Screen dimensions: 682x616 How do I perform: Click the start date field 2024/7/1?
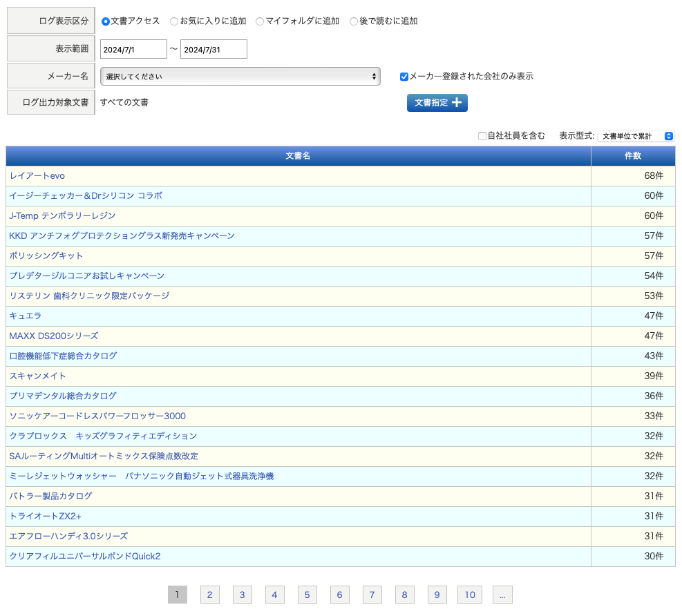133,49
